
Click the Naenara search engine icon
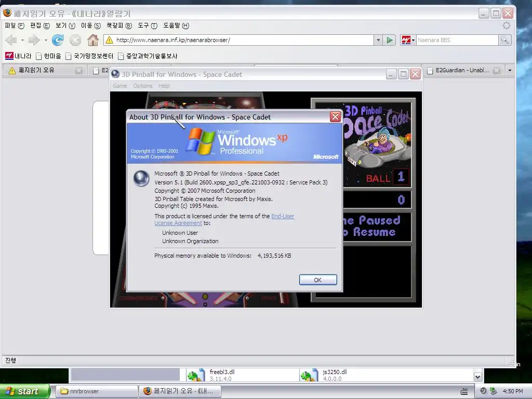click(x=406, y=40)
